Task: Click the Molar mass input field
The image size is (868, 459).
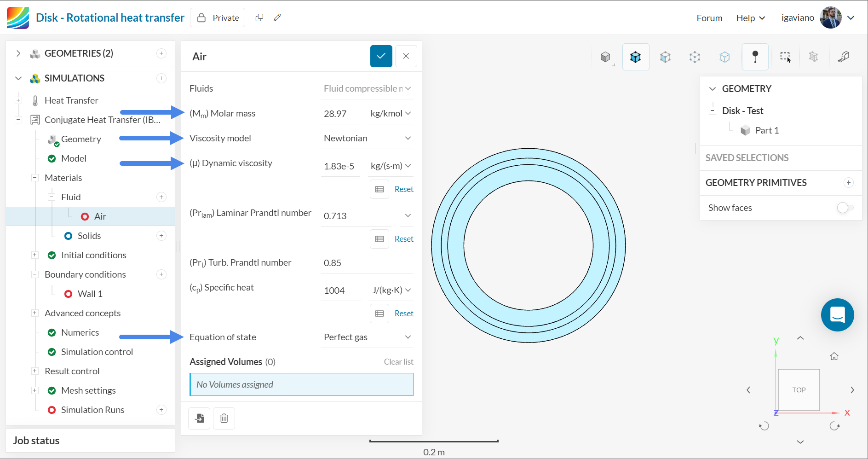Action: 340,114
